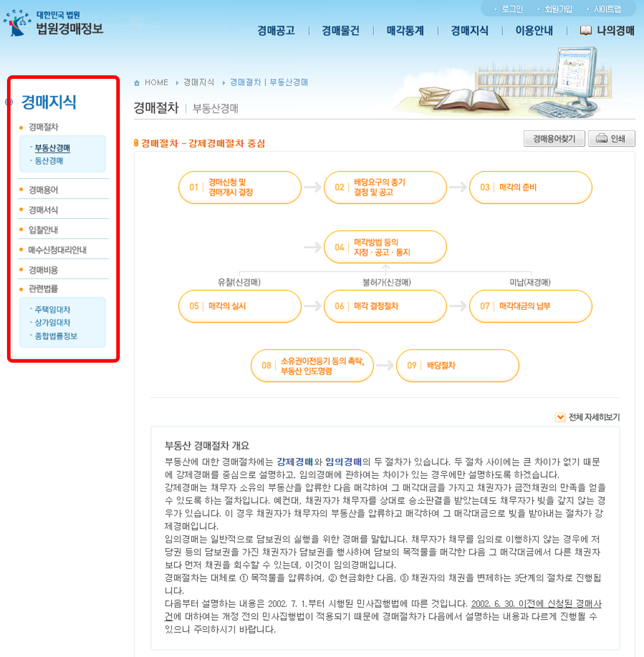
Task: Click the HOME house icon in the breadcrumb
Action: click(x=138, y=82)
